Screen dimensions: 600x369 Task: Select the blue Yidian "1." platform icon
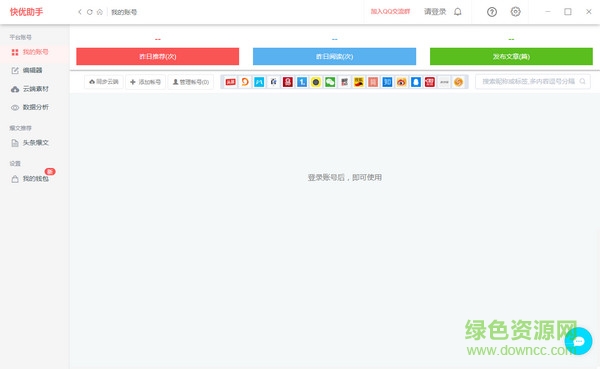[x=302, y=82]
